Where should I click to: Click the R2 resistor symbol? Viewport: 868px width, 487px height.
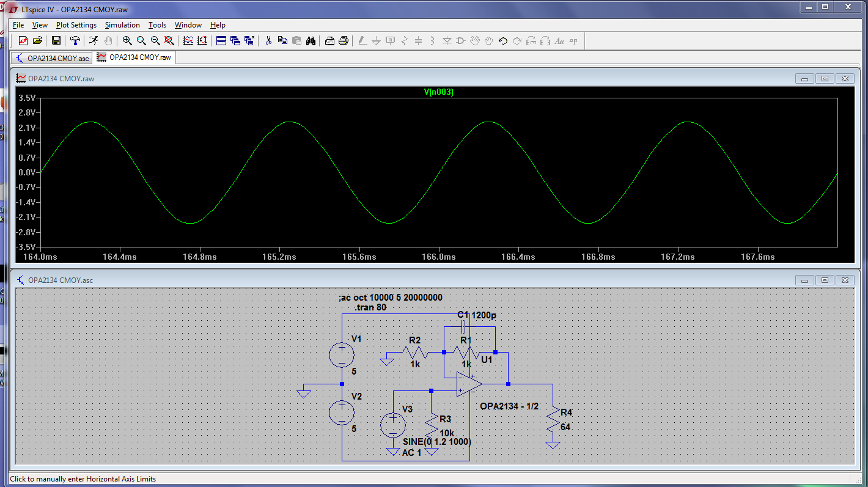click(x=414, y=352)
